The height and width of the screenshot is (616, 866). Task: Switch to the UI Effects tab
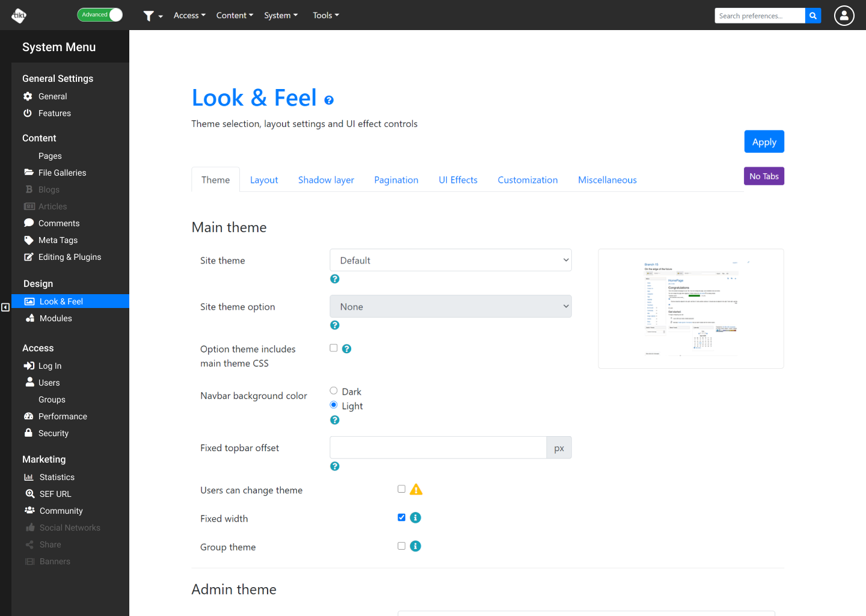click(458, 180)
